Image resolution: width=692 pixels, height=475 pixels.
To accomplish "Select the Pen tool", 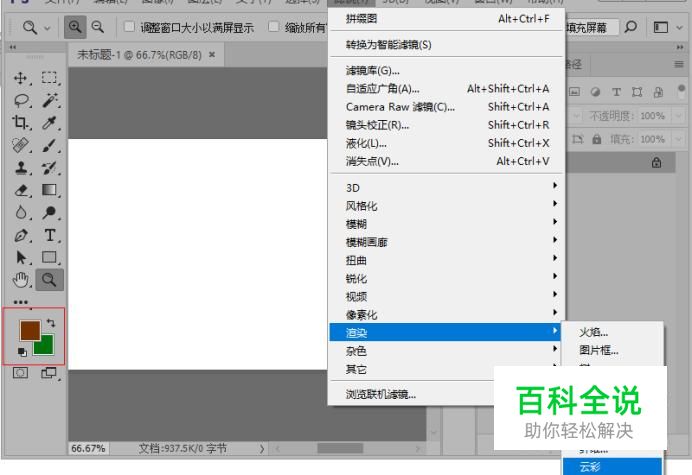I will click(x=21, y=235).
